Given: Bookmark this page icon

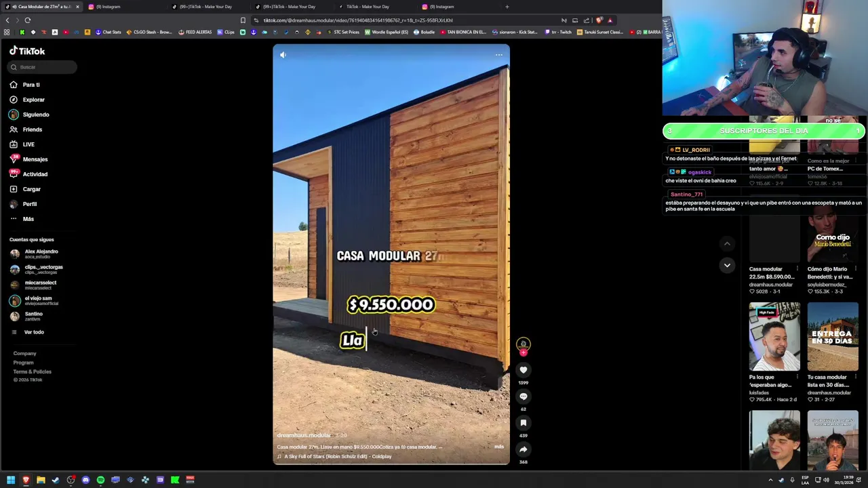Looking at the screenshot, I should point(243,20).
